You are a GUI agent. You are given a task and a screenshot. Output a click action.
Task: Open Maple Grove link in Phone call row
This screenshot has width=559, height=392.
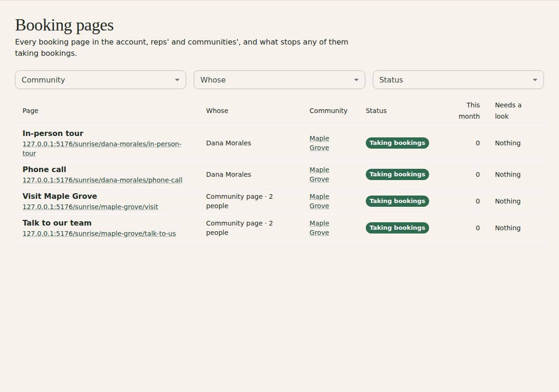coord(319,174)
